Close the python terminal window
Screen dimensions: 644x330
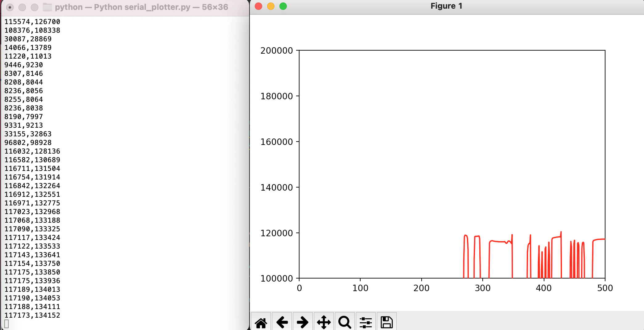10,7
